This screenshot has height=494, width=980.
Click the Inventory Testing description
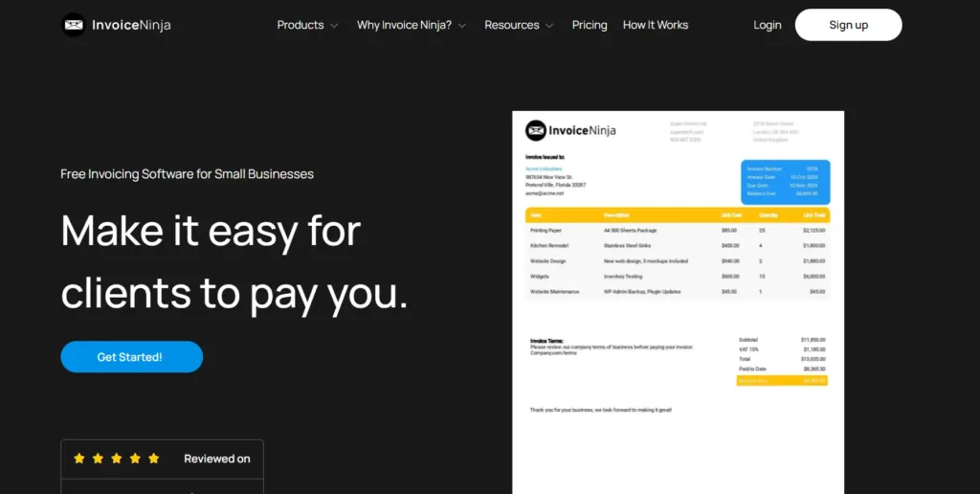click(622, 276)
